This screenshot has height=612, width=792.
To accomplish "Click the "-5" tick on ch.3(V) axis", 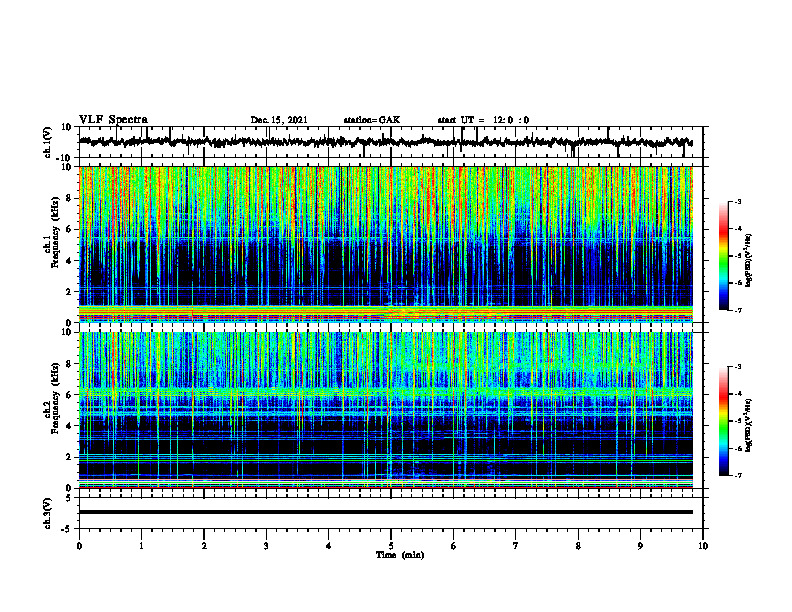I will point(67,529).
